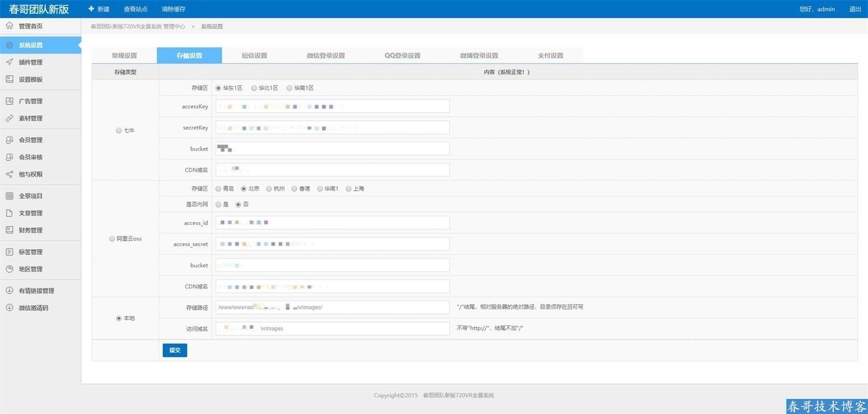Viewport: 868px width, 414px height.
Task: Click the 提交 submit button
Action: (175, 350)
